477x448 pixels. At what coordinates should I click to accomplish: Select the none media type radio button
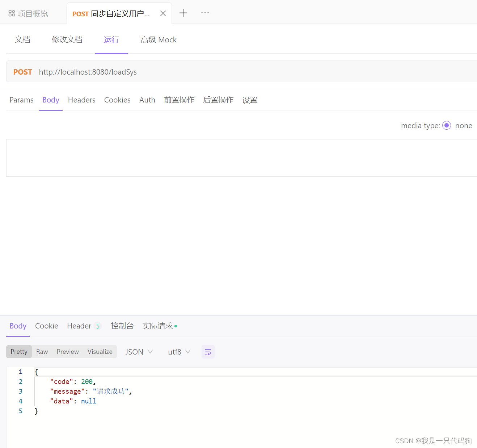[x=446, y=125]
